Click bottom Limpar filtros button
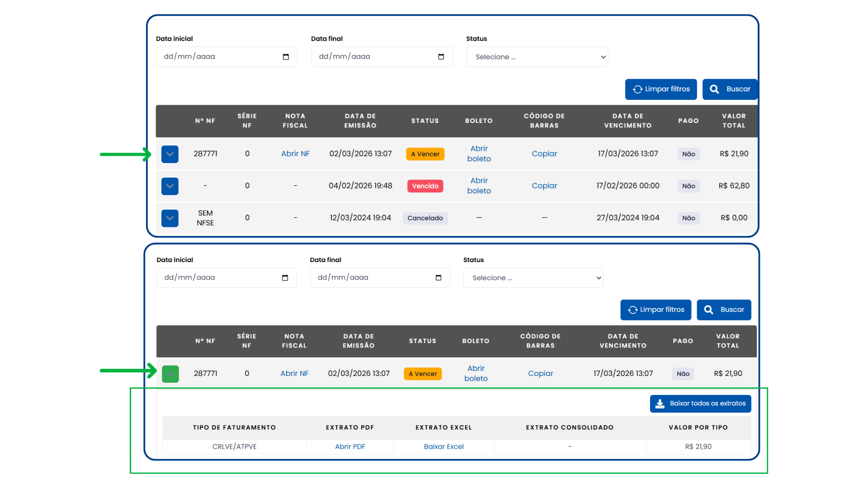Screen dimensions: 868x488 tap(656, 310)
